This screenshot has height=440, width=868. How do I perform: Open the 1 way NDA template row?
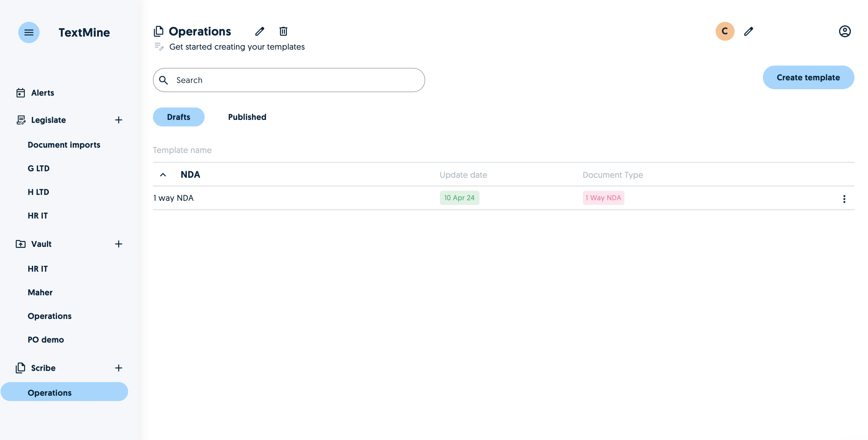click(x=503, y=198)
